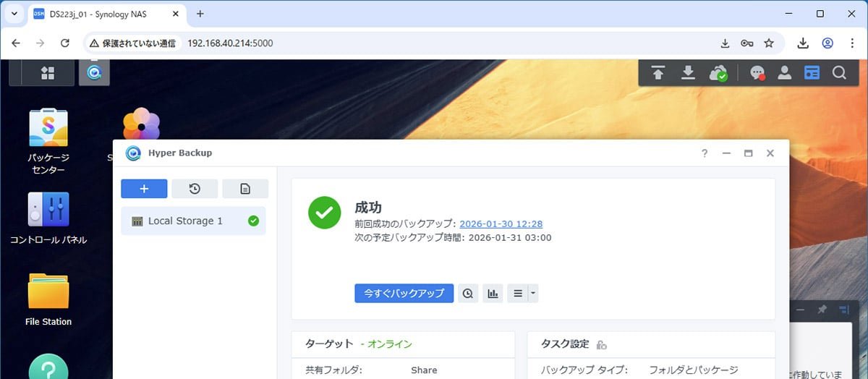This screenshot has width=868, height=379.
Task: Open DSM notifications chat bubble icon
Action: click(x=757, y=73)
